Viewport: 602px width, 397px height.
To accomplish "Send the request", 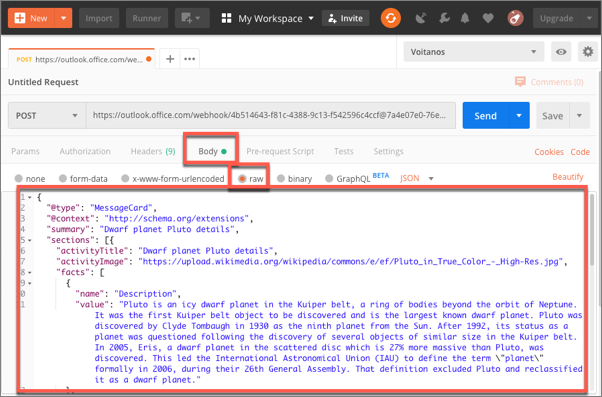I will pyautogui.click(x=486, y=115).
